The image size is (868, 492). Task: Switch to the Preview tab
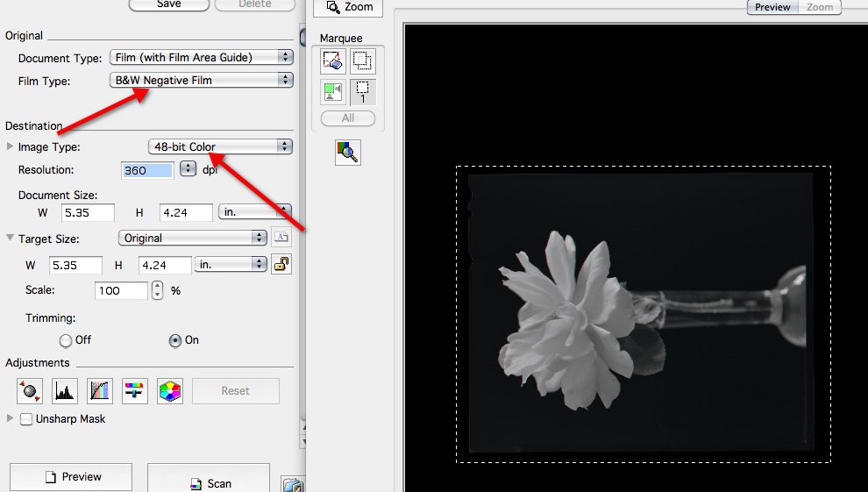[772, 7]
